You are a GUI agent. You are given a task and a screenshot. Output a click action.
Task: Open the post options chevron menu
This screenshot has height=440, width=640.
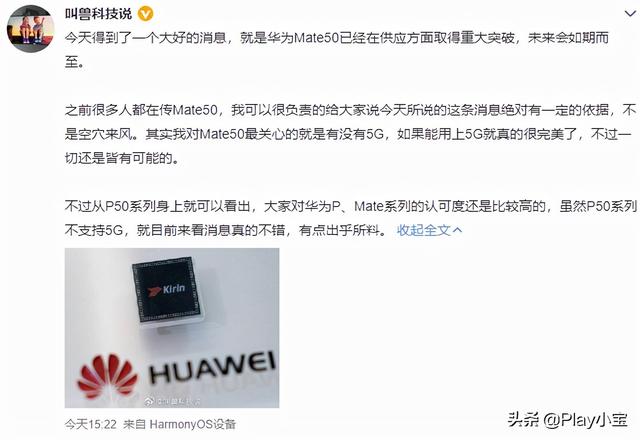pyautogui.click(x=630, y=14)
